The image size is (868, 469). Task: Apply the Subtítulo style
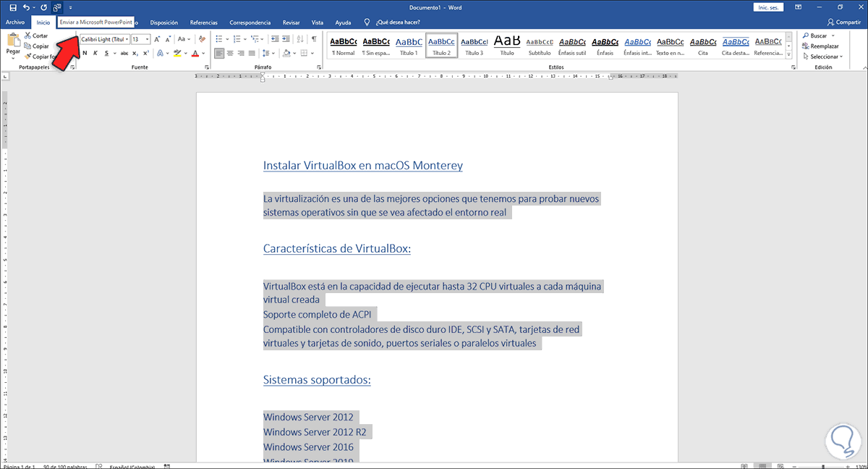pyautogui.click(x=539, y=46)
